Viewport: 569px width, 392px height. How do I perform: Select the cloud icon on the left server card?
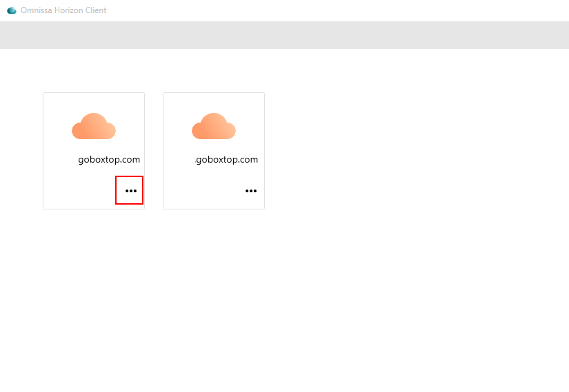(x=94, y=126)
